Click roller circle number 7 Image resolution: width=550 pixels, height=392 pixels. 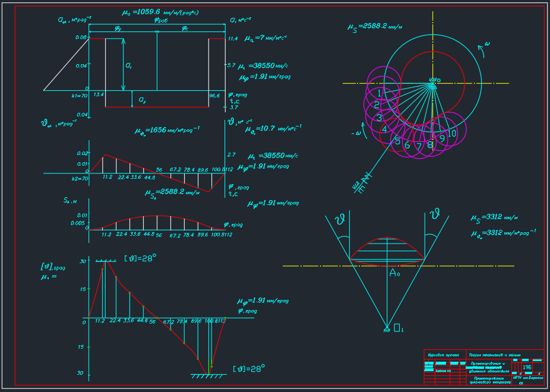419,146
